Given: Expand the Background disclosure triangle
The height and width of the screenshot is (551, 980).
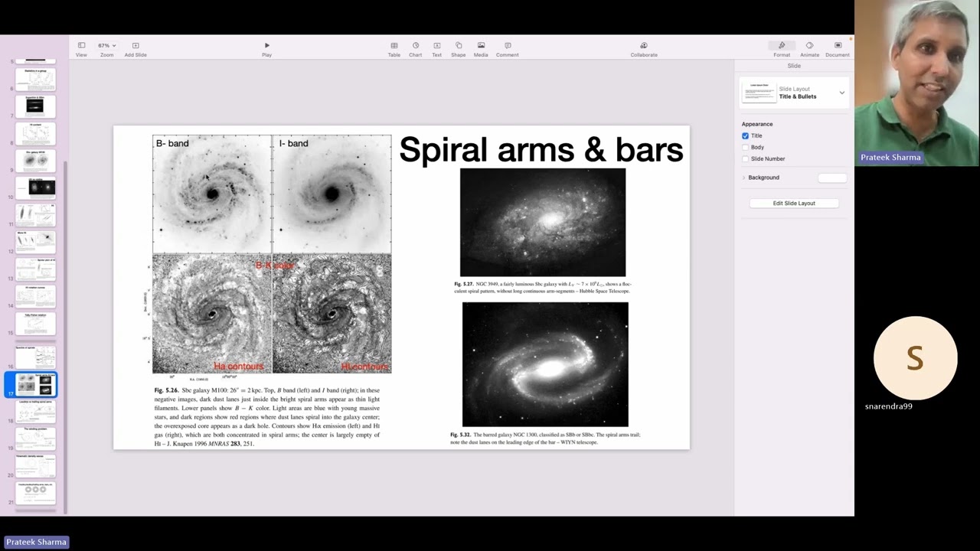Looking at the screenshot, I should click(743, 178).
